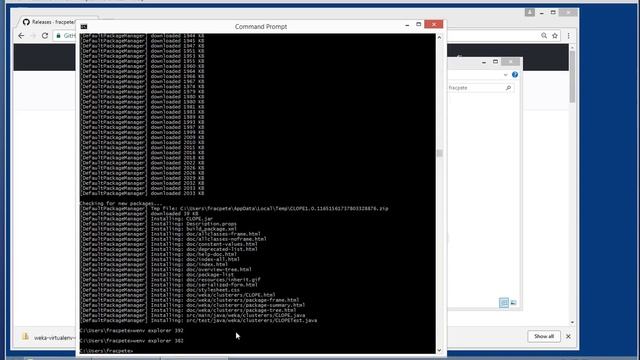Click the green lock icon in address bar
Image resolution: width=640 pixels, height=360 pixels.
(58, 36)
